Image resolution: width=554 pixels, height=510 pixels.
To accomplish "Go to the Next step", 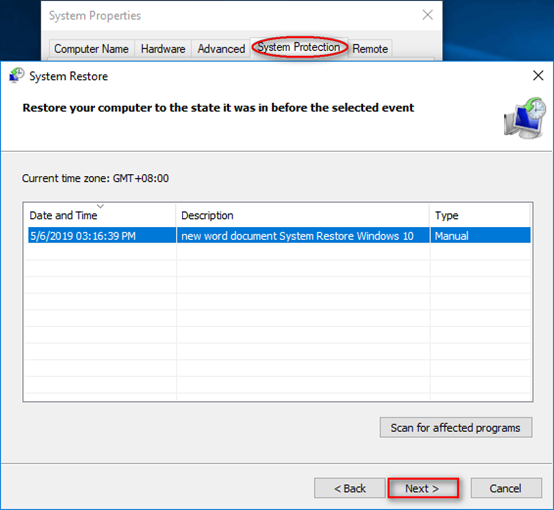I will pyautogui.click(x=423, y=488).
